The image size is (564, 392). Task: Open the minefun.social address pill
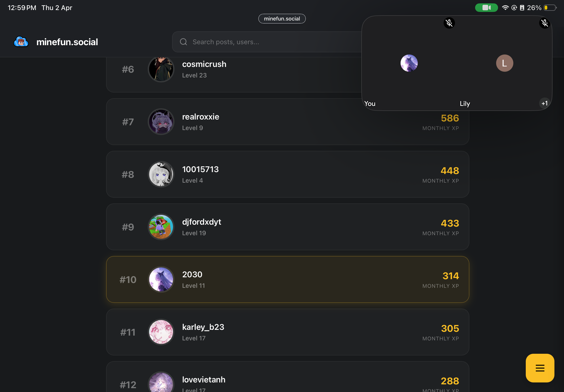pos(282,19)
